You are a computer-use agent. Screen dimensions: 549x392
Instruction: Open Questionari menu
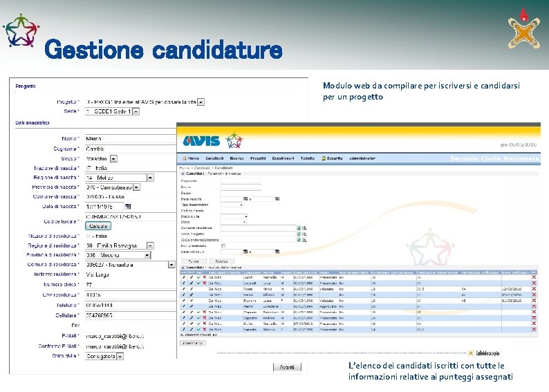283,158
